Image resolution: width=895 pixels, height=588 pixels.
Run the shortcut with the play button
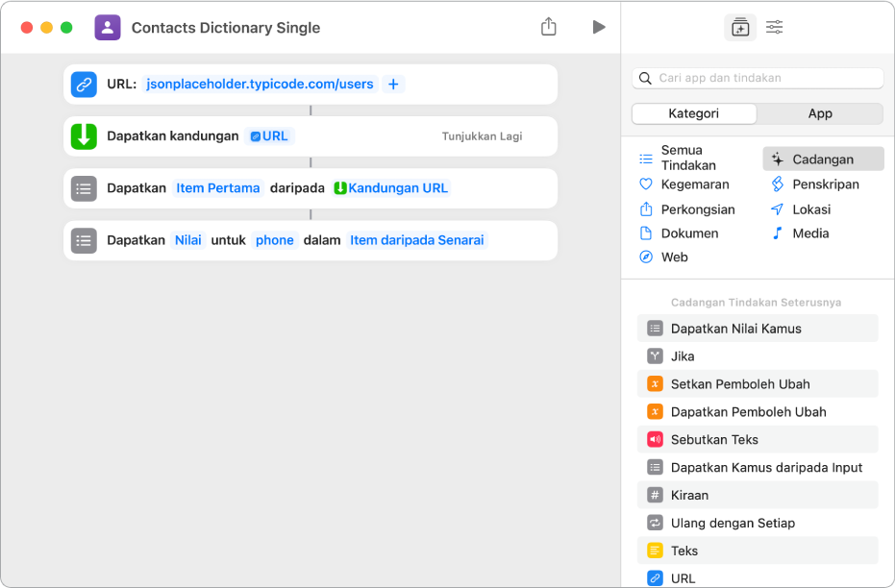click(599, 27)
